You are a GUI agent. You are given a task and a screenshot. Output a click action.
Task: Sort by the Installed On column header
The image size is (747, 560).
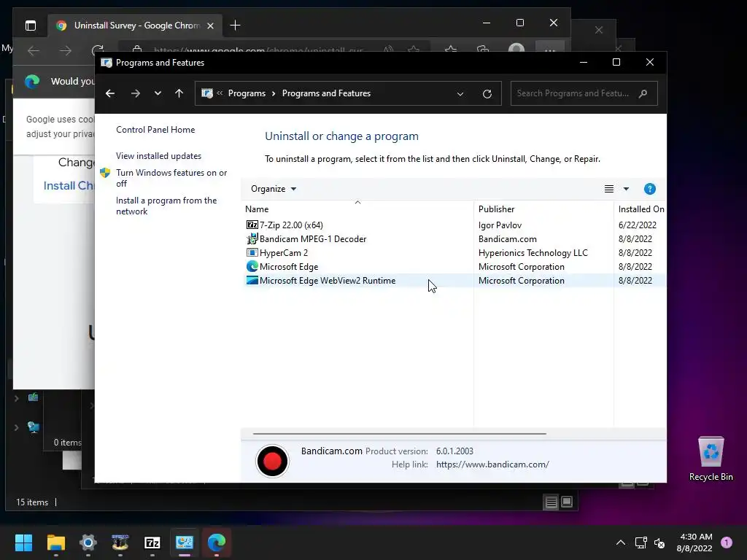click(641, 209)
